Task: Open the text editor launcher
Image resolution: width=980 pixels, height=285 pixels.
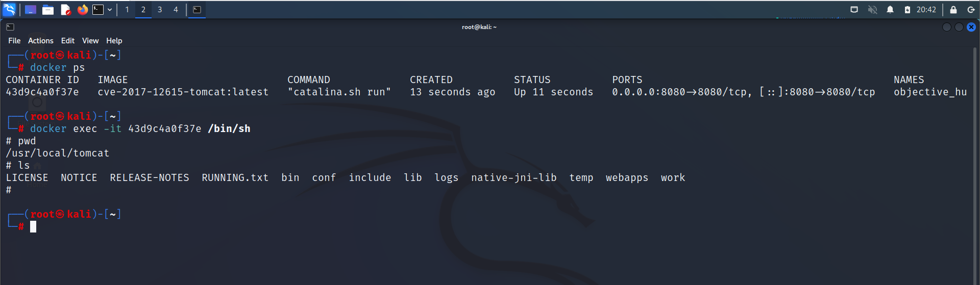Action: point(65,10)
